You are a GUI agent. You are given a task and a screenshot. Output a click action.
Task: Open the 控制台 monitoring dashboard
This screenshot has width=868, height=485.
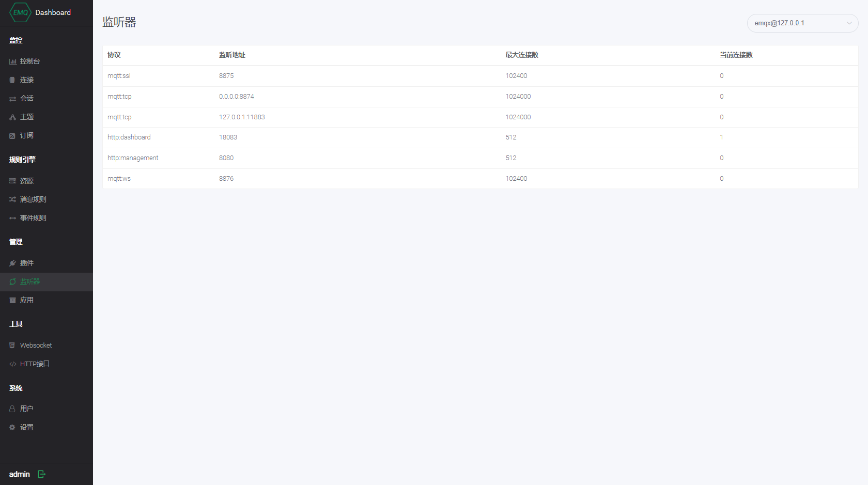(29, 61)
